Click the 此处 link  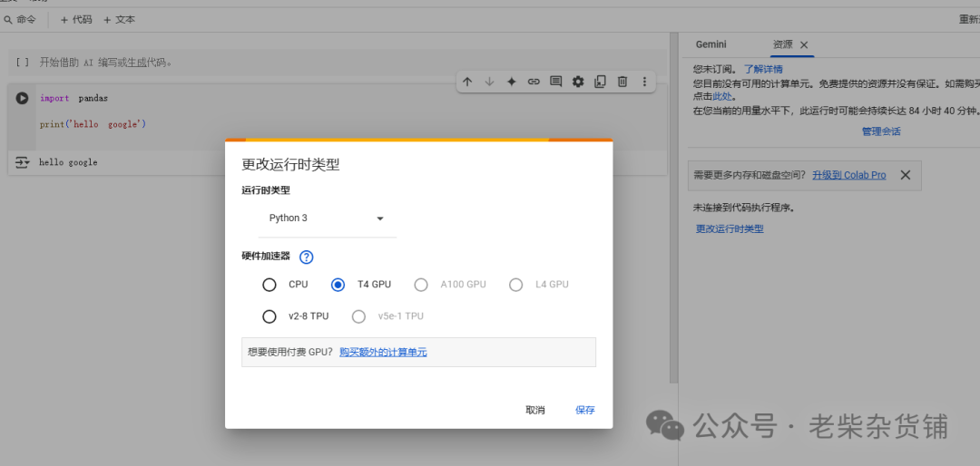click(x=722, y=96)
